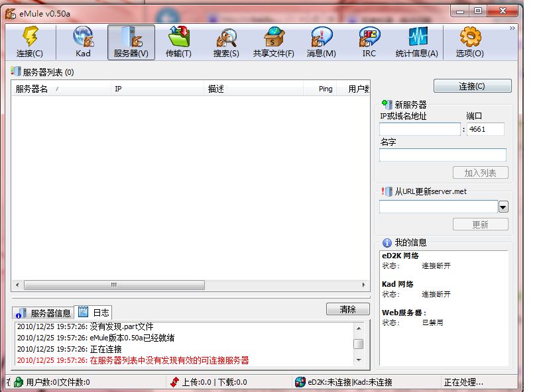This screenshot has width=543, height=392.
Task: Click the eD2K connection globe status icon
Action: [x=300, y=382]
